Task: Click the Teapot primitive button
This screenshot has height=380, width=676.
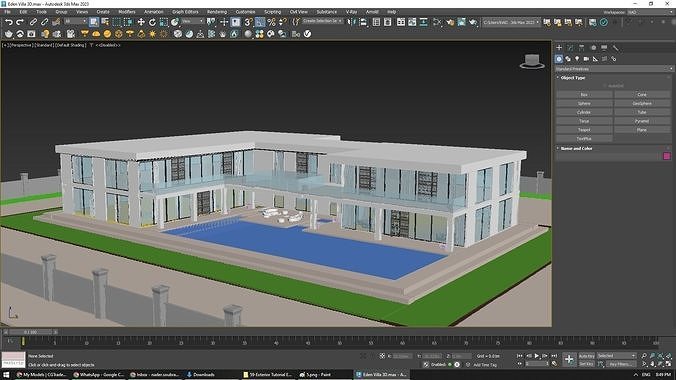Action: pos(584,130)
